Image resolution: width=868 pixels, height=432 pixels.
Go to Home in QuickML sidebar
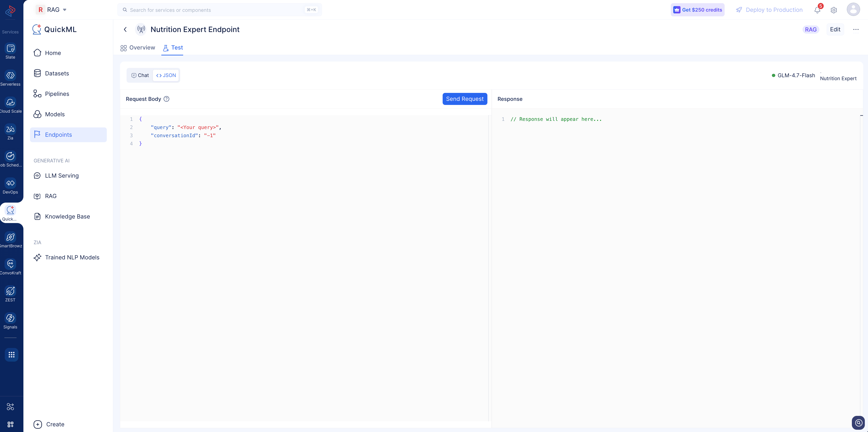tap(68, 53)
